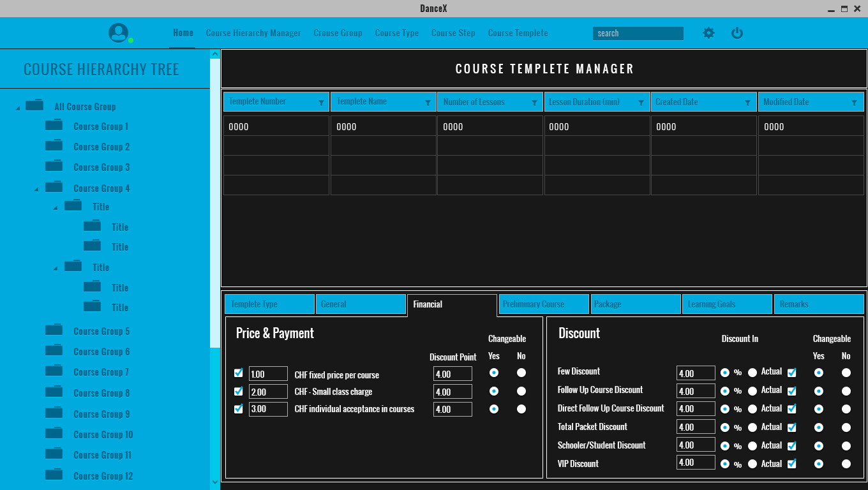The width and height of the screenshot is (868, 490).
Task: Set CHF fixed price changeable to No
Action: click(x=521, y=373)
